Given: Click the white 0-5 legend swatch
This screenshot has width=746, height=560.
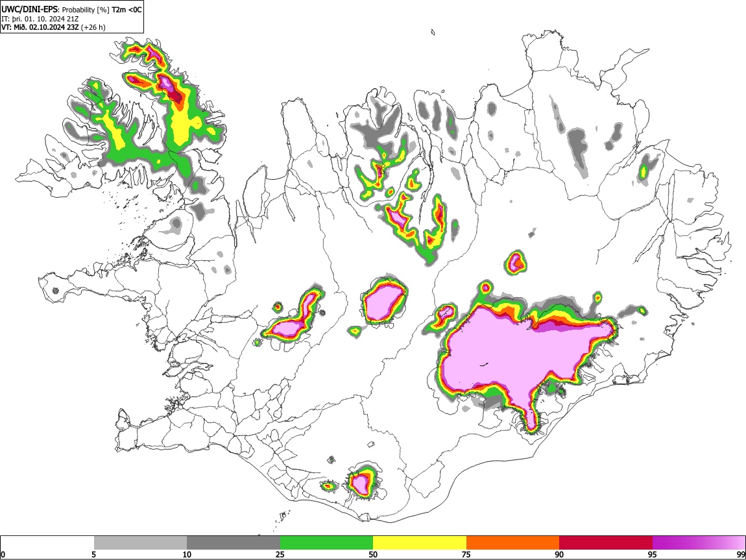Looking at the screenshot, I should tap(47, 543).
